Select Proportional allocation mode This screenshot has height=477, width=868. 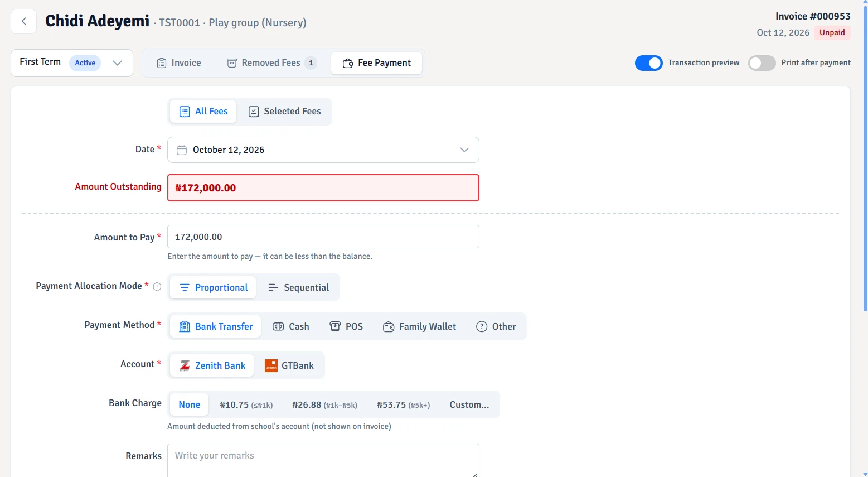tap(213, 287)
